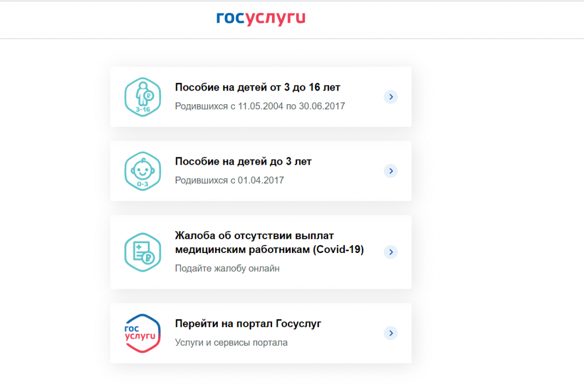
Task: Click the medical payment complaint document icon
Action: 143,252
